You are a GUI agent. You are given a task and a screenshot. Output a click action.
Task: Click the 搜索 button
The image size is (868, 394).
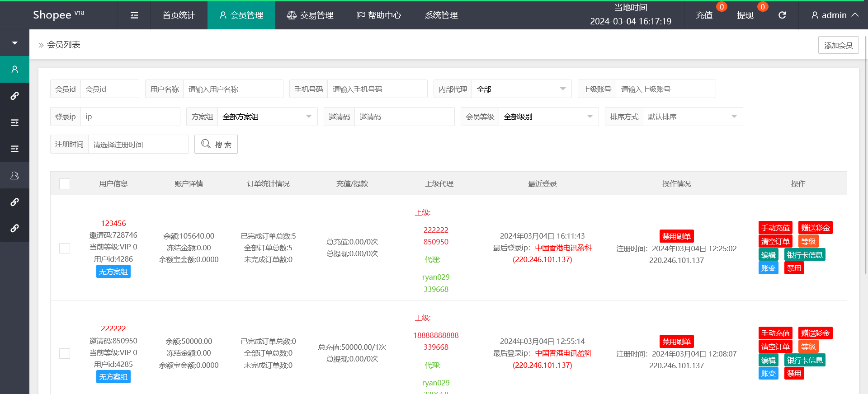216,144
